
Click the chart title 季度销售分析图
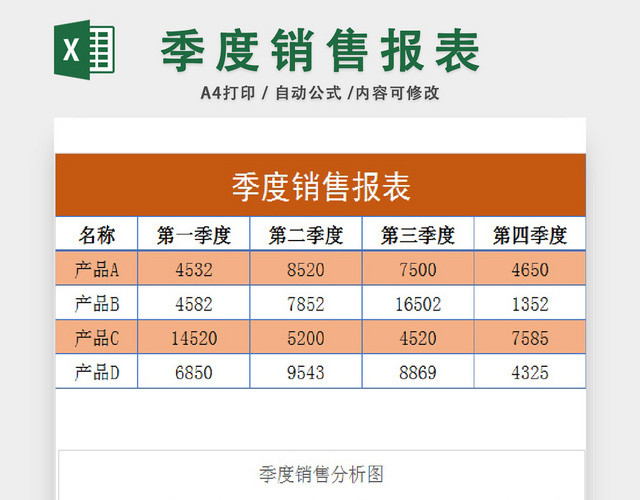[321, 474]
